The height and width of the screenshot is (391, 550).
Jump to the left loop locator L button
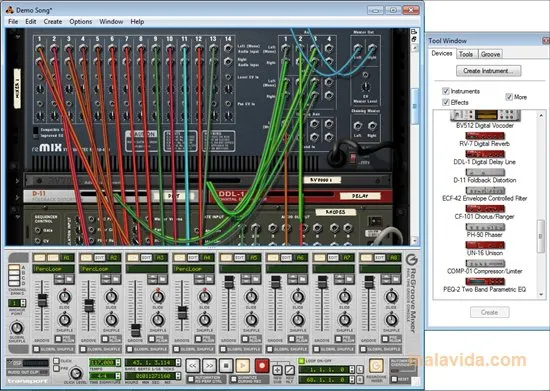click(360, 369)
